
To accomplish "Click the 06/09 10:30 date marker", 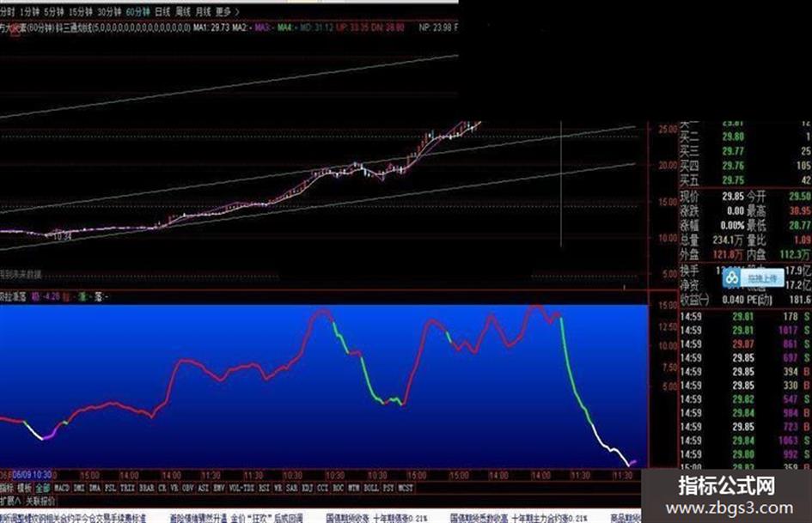I will click(x=32, y=475).
